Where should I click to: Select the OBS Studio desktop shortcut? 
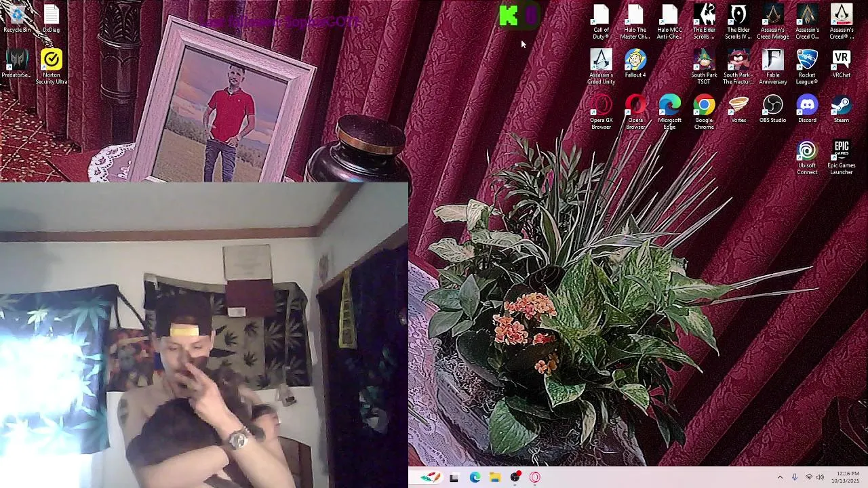pyautogui.click(x=773, y=109)
